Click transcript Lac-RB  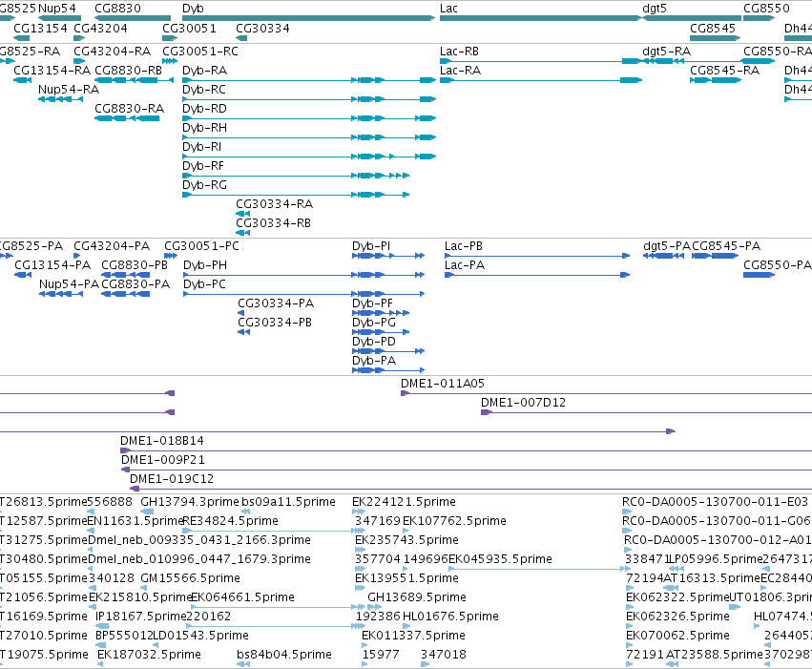[459, 52]
